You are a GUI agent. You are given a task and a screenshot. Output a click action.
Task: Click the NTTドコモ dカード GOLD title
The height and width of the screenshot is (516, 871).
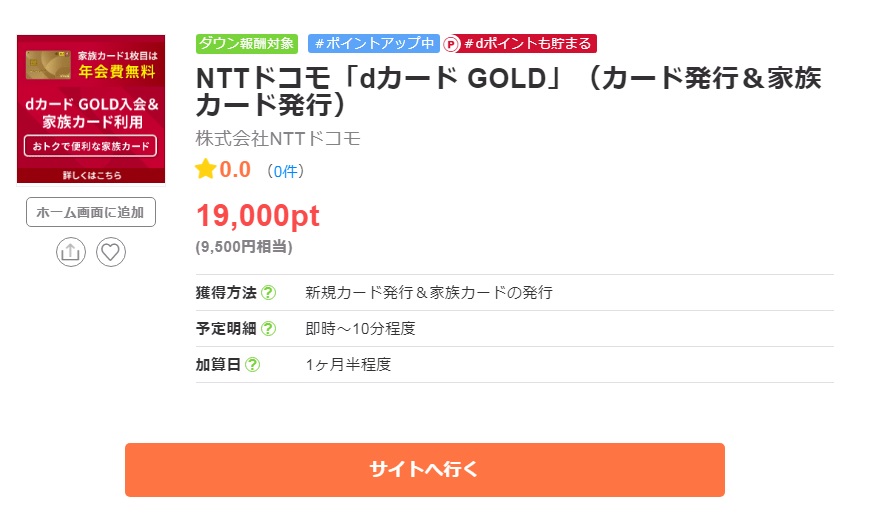(x=508, y=91)
